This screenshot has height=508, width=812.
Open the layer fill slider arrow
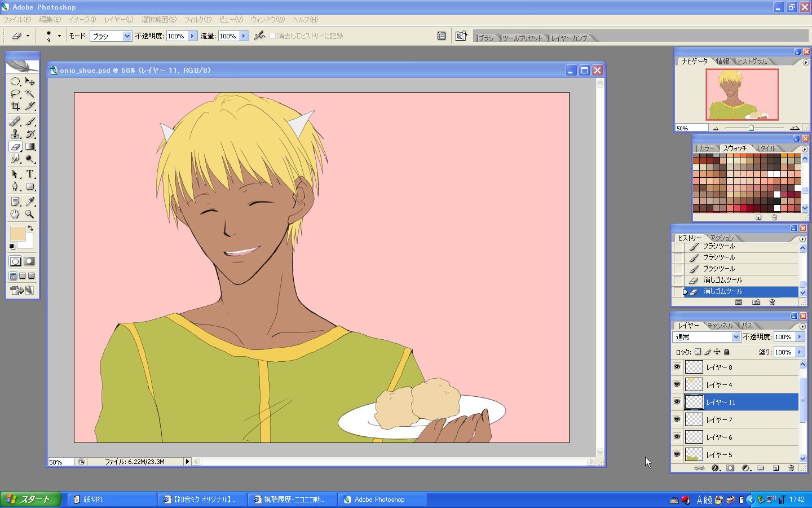[800, 352]
